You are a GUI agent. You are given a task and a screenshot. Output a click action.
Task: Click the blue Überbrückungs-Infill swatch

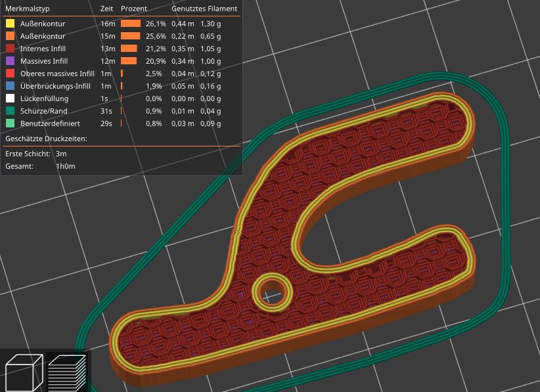click(x=11, y=86)
